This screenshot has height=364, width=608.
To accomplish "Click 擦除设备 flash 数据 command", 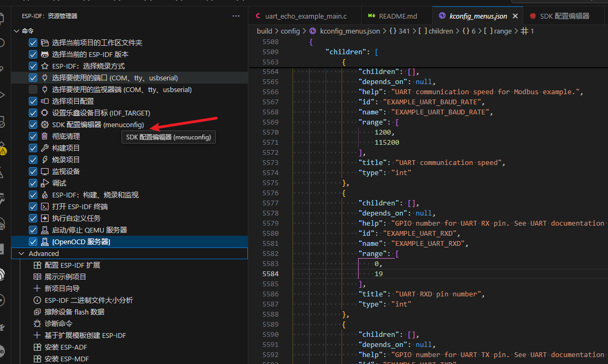I will coord(74,312).
